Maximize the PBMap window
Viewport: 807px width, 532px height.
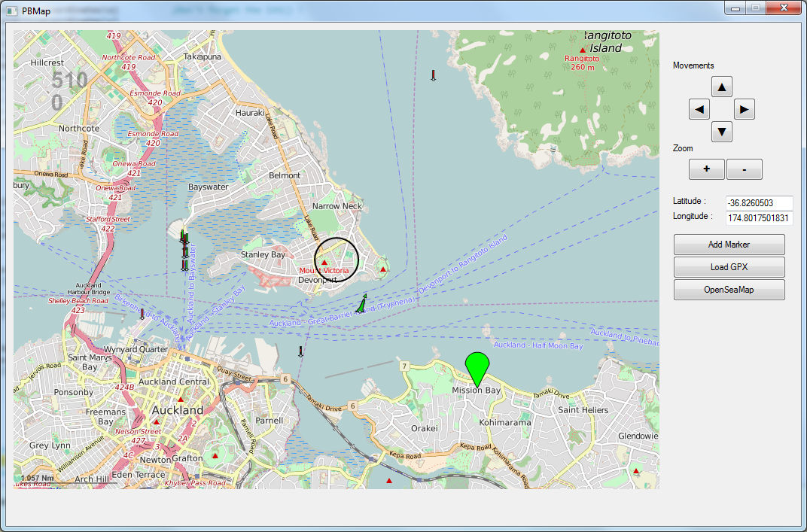tap(755, 8)
